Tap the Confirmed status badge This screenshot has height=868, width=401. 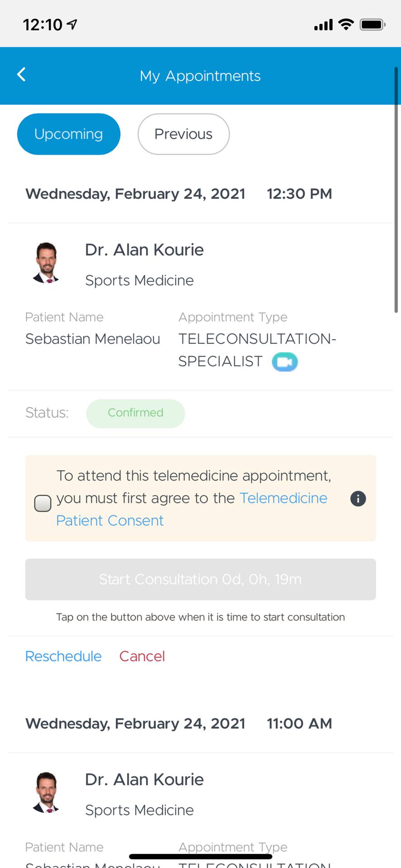[135, 413]
